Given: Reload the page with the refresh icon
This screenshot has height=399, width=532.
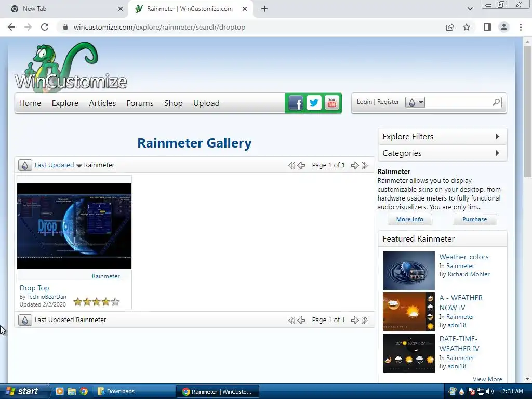Looking at the screenshot, I should point(45,27).
